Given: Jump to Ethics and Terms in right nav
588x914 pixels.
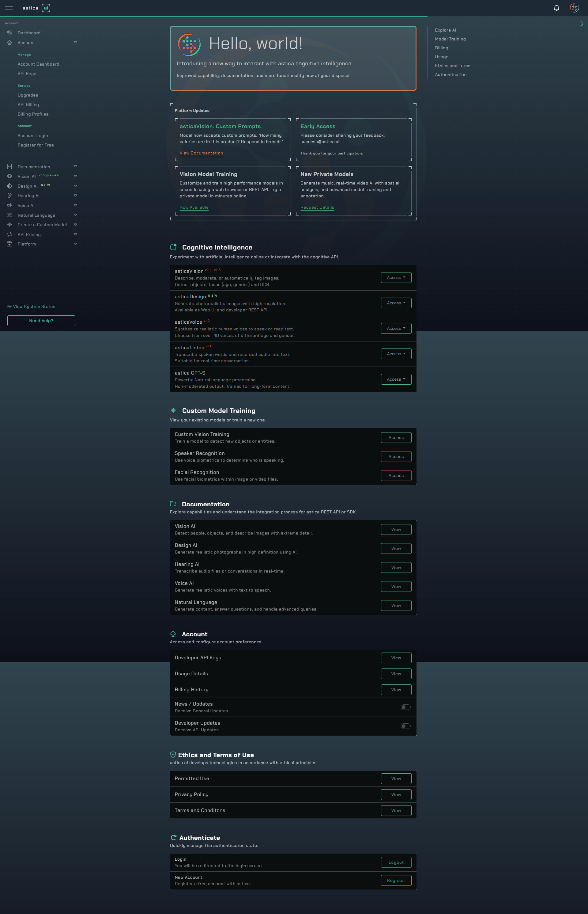Looking at the screenshot, I should (453, 66).
